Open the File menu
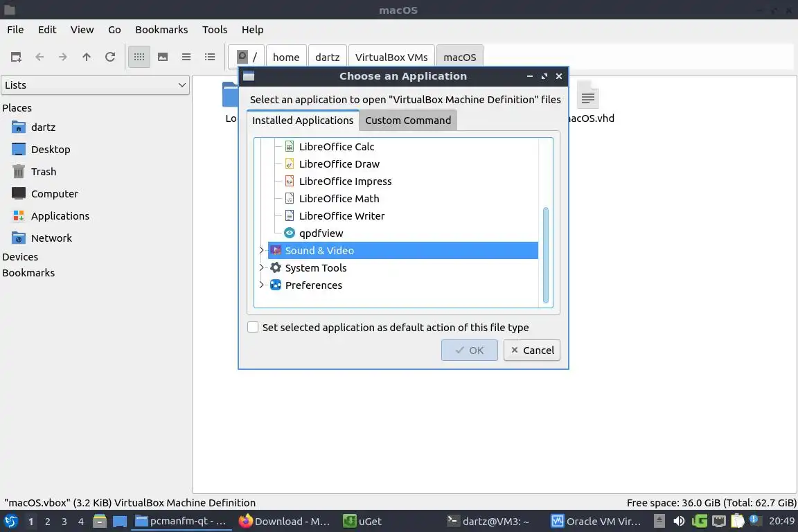The image size is (798, 532). (x=15, y=30)
